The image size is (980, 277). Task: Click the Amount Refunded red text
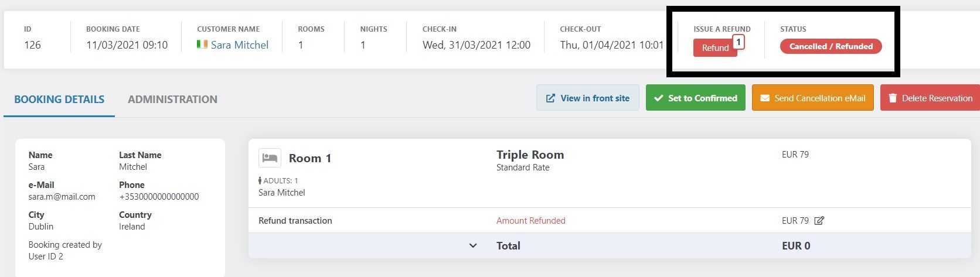tap(531, 221)
